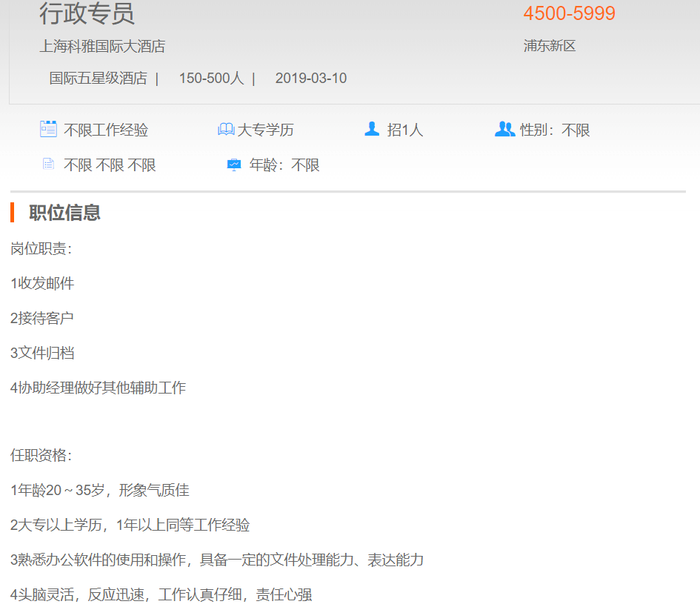Viewport: 700px width, 607px height.
Task: Click the presentation board icon beside 年龄
Action: coord(234,165)
